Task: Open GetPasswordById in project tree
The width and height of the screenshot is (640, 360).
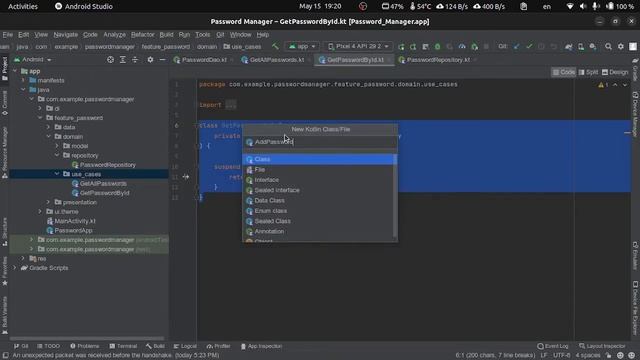Action: [x=100, y=193]
